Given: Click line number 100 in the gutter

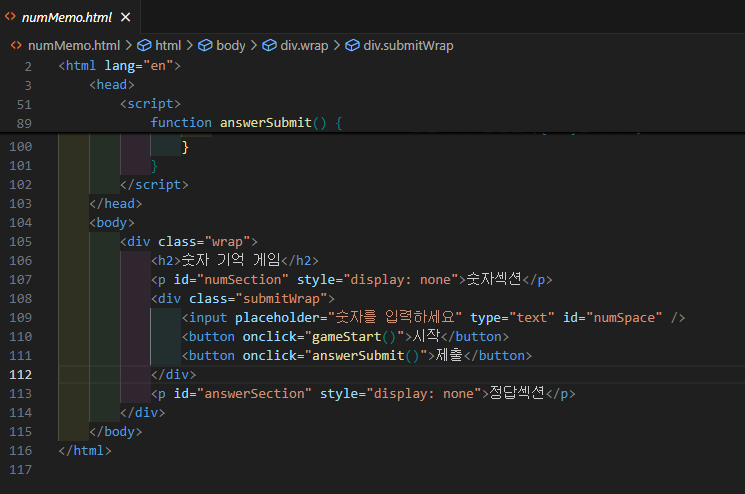Looking at the screenshot, I should (20, 147).
